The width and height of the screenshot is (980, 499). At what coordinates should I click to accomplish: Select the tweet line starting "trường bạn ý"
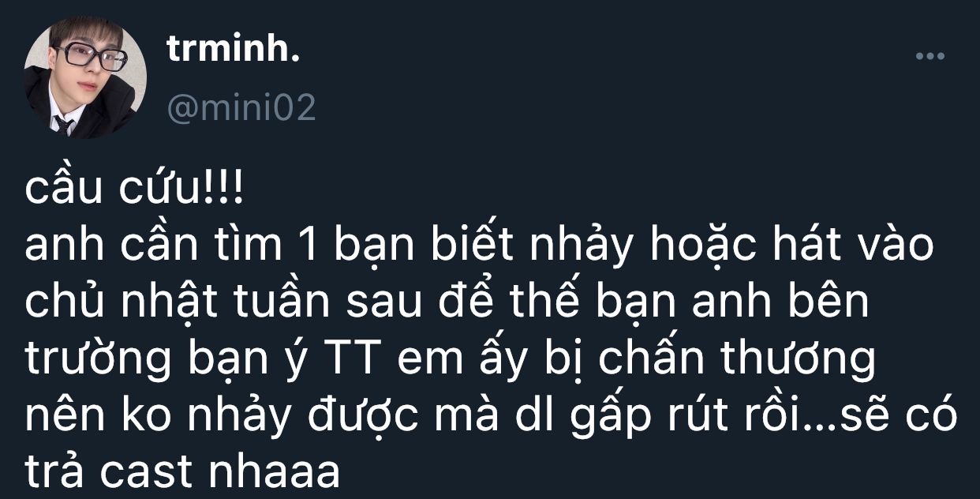[451, 359]
